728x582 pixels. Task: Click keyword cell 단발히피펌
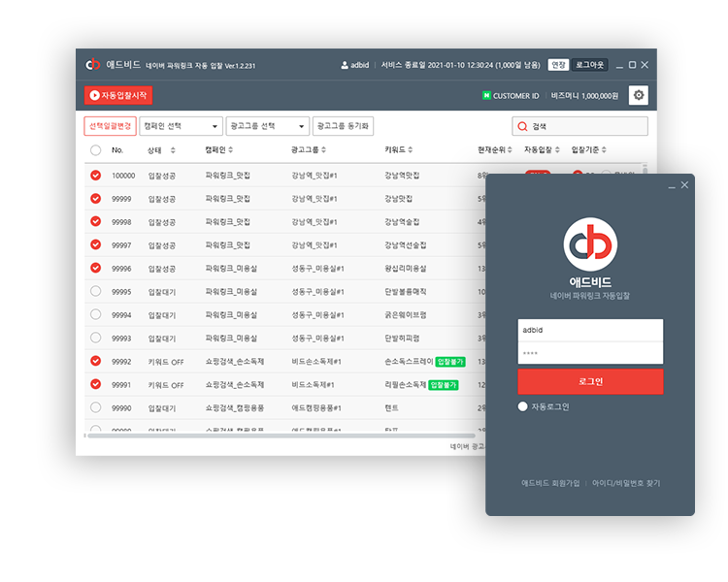[x=402, y=338]
